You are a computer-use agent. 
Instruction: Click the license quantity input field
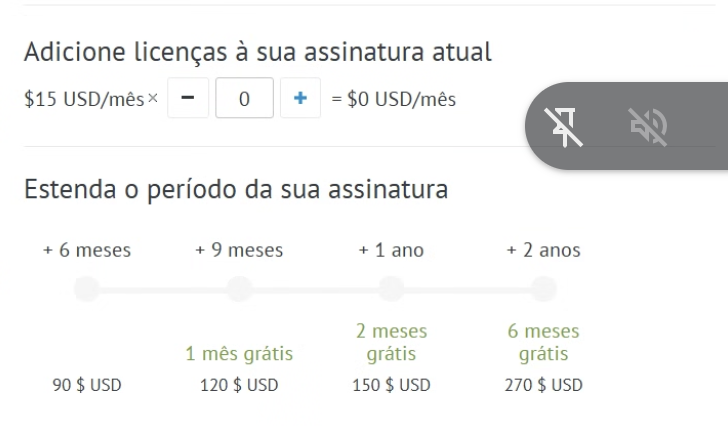[x=244, y=100]
